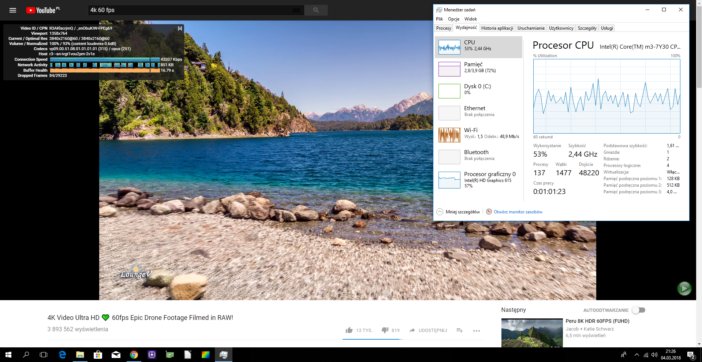Select the Pamięć memory entry
Image resolution: width=702 pixels, height=362 pixels.
(478, 69)
